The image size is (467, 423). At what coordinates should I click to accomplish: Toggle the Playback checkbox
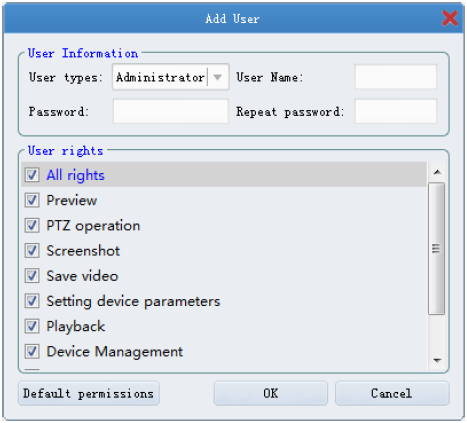tap(32, 326)
